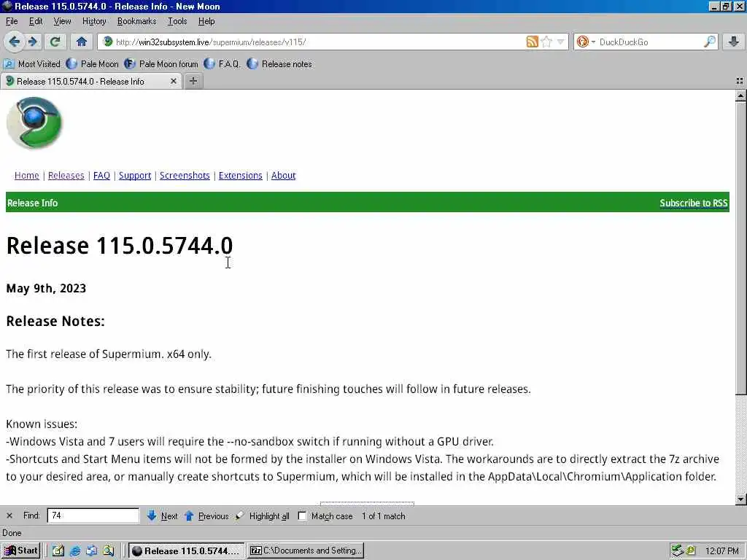
Task: Expand the URL history dropdown arrow
Action: (x=561, y=42)
